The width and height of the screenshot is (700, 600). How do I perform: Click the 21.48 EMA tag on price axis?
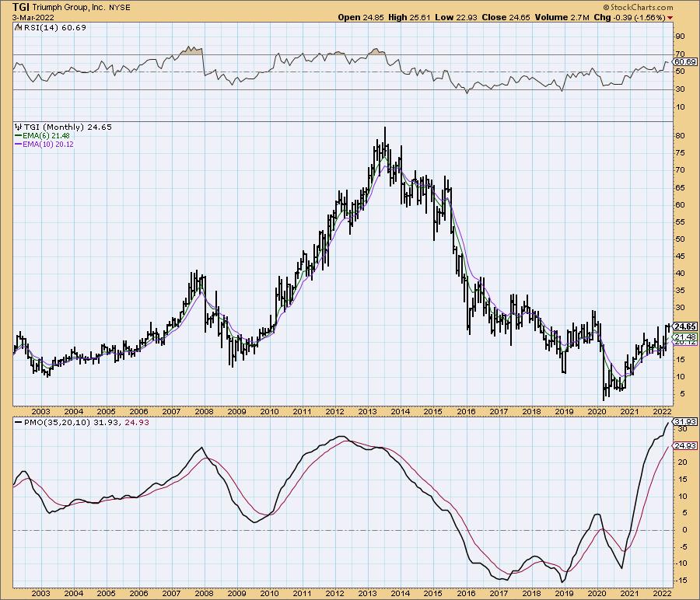pos(685,337)
